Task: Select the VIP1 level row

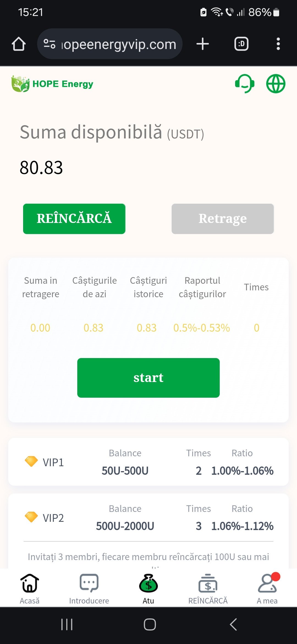Action: [148, 462]
